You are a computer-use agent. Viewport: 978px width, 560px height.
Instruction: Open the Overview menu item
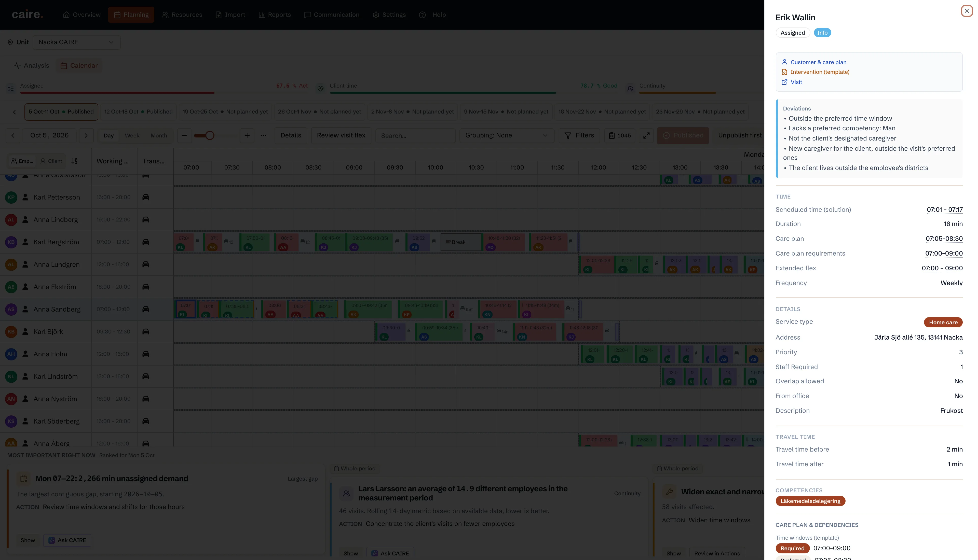click(81, 15)
